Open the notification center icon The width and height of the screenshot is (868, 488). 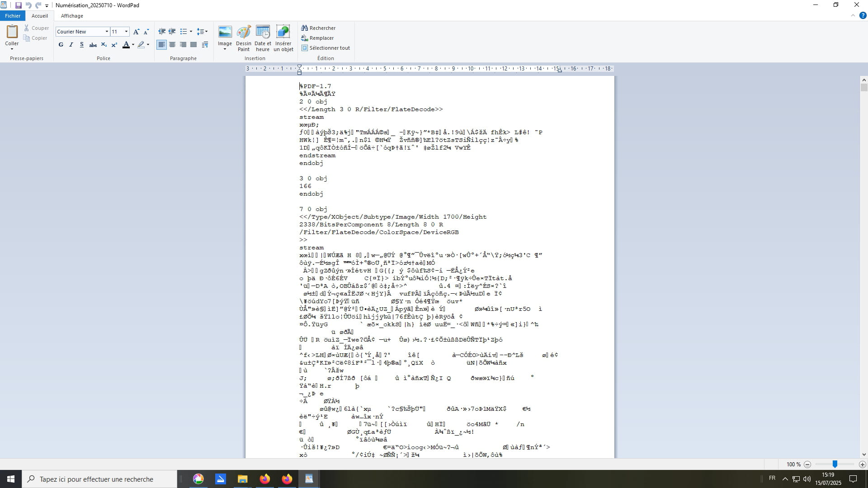(x=853, y=479)
